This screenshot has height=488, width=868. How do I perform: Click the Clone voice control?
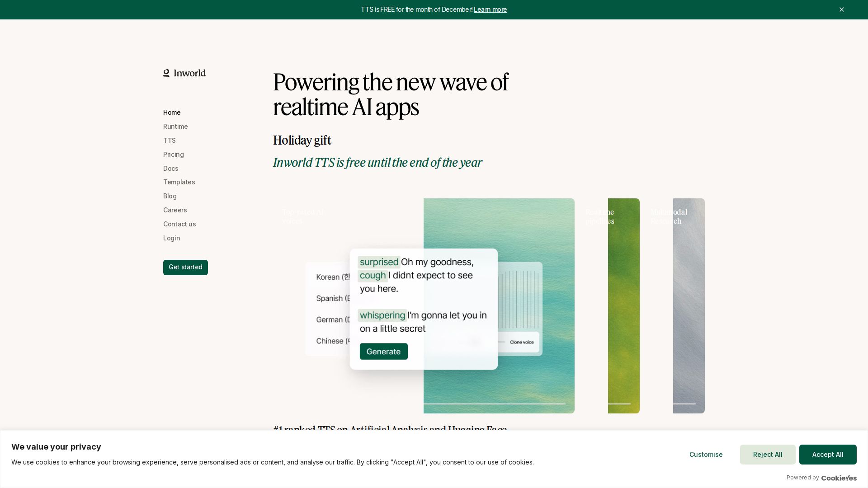pyautogui.click(x=522, y=342)
